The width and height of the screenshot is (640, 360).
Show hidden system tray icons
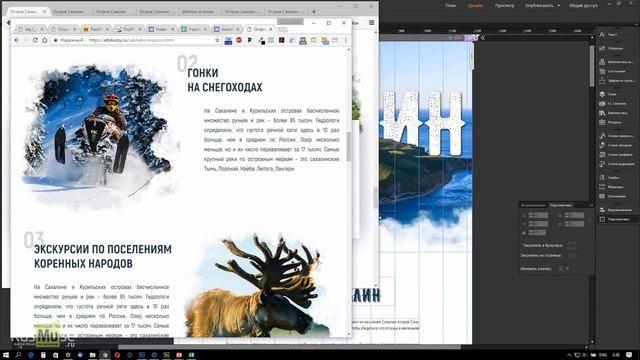569,355
